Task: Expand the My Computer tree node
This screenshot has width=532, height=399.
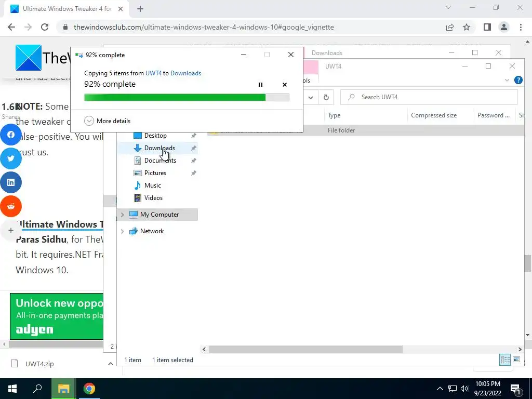Action: pos(123,215)
